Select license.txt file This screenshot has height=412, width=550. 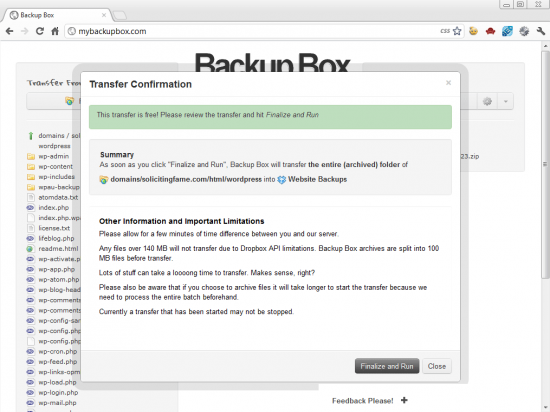coord(54,228)
